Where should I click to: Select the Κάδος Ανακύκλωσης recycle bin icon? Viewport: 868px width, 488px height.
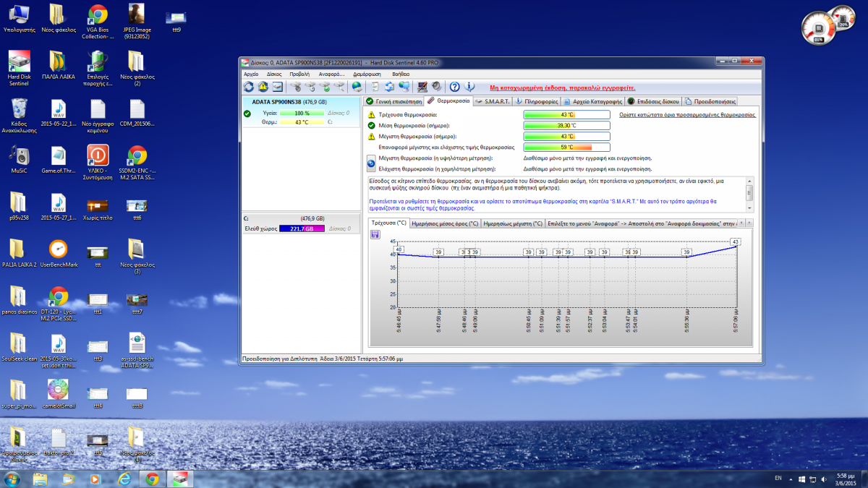(20, 116)
